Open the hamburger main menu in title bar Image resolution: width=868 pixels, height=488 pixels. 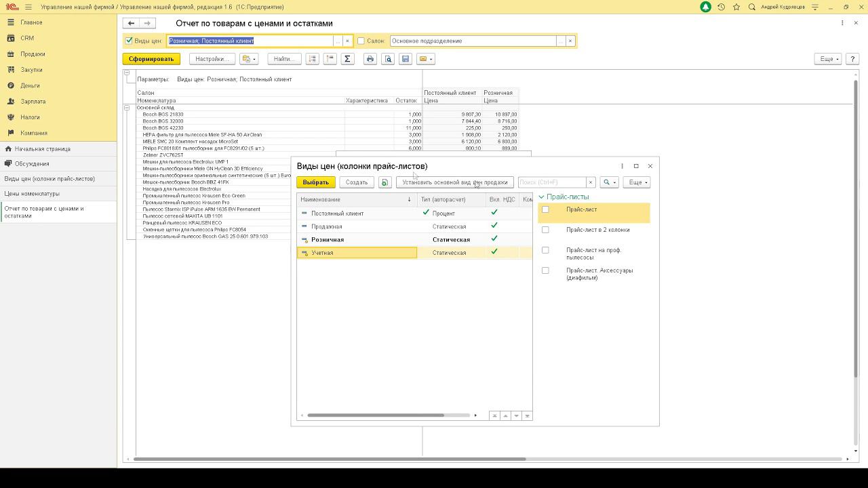[28, 7]
